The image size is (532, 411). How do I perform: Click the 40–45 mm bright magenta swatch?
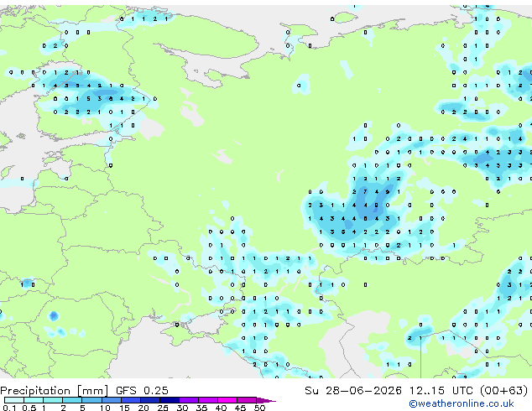pyautogui.click(x=227, y=400)
